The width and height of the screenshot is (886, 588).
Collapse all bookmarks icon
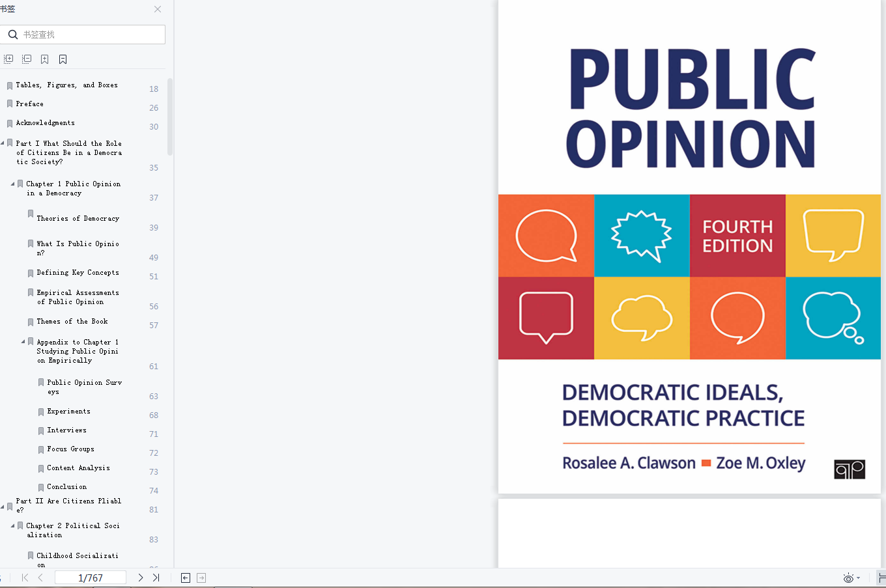pyautogui.click(x=27, y=59)
